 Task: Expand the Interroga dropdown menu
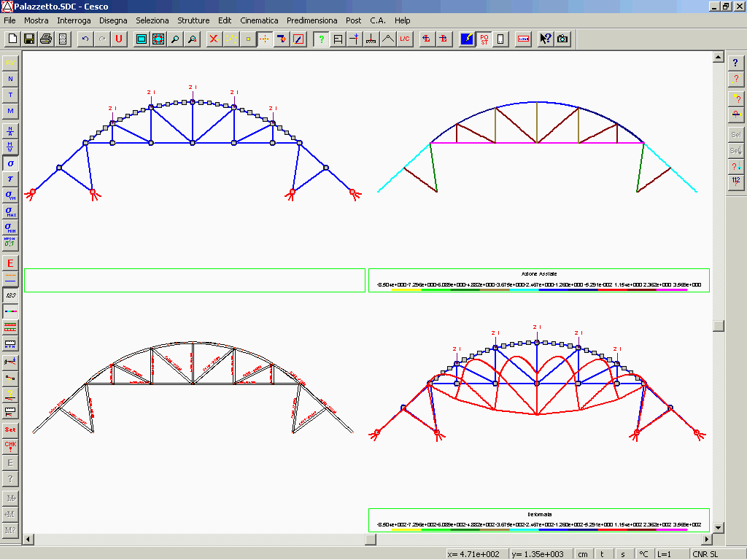pos(74,20)
